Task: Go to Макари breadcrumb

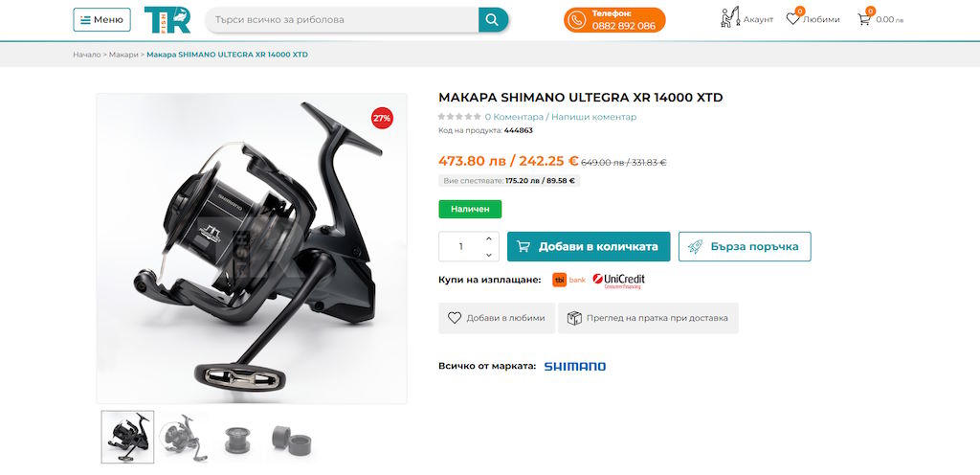Action: point(123,55)
